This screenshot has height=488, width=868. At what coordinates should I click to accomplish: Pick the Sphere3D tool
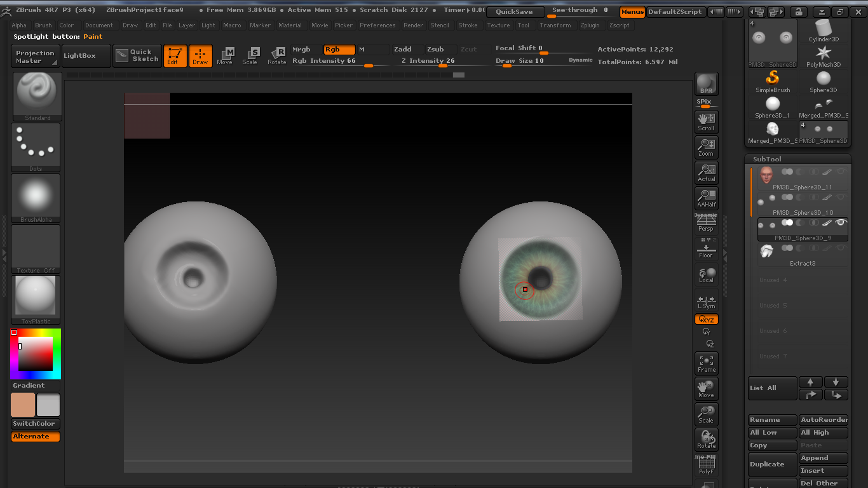point(824,81)
